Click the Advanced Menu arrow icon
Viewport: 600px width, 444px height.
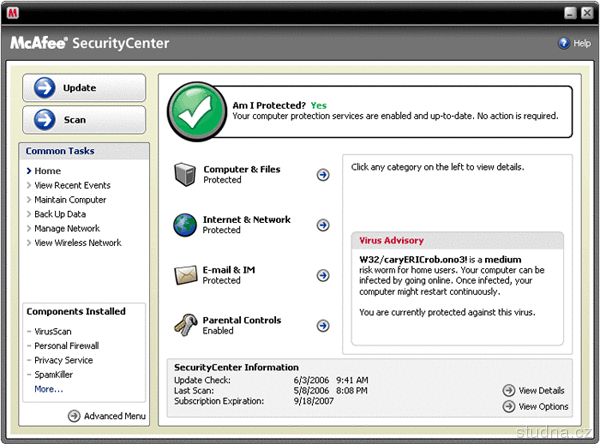click(x=74, y=416)
